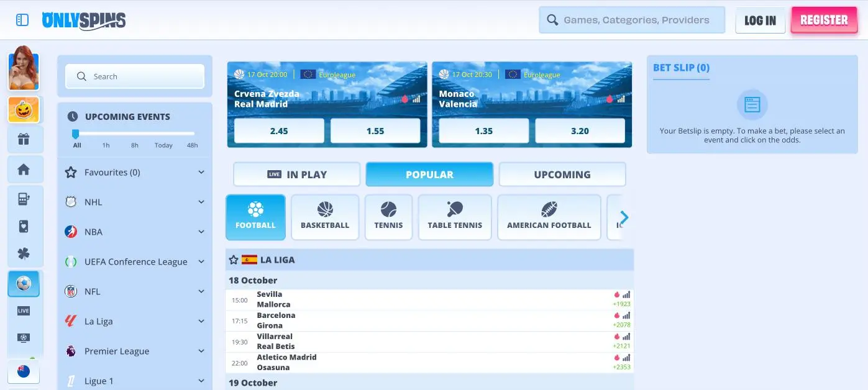Select the LIVE betting icon
Screen dimensions: 868x390
tap(24, 311)
